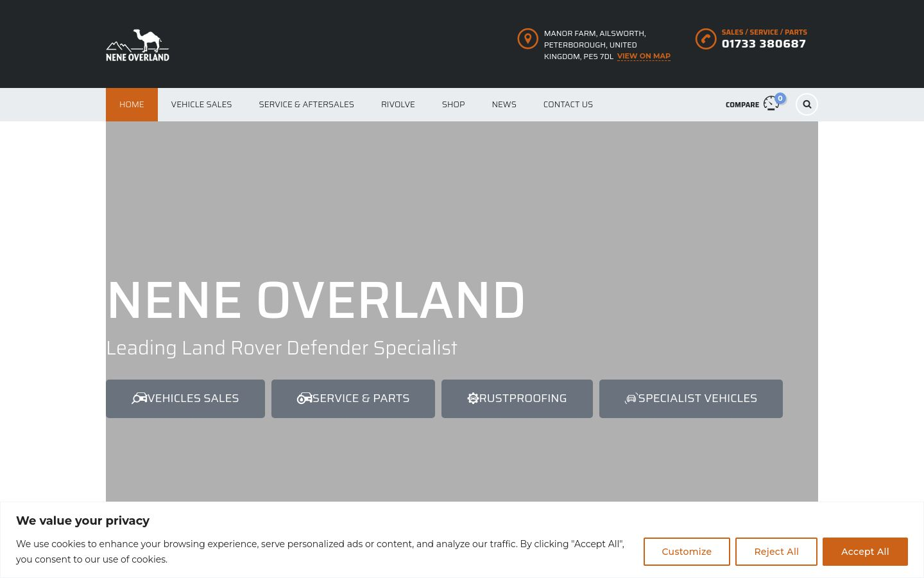Viewport: 924px width, 578px height.
Task: Click the Service & Parts hero button
Action: click(x=353, y=399)
